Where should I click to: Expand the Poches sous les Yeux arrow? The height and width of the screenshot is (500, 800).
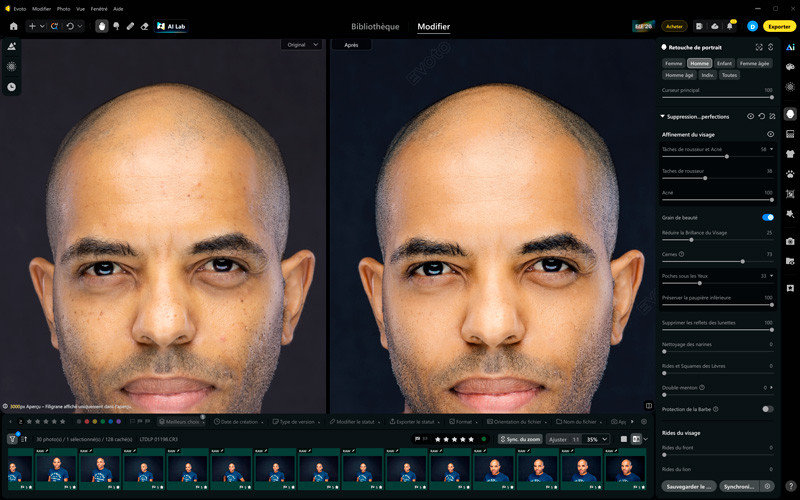[x=771, y=276]
